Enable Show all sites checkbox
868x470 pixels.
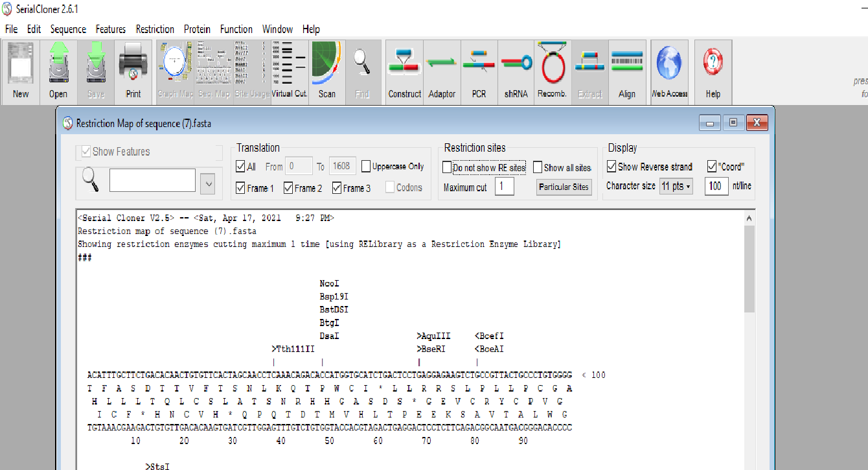pyautogui.click(x=538, y=168)
